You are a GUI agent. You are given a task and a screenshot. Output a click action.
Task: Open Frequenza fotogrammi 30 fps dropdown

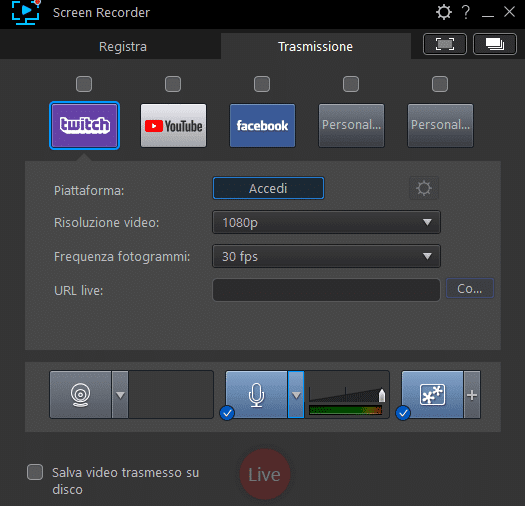326,256
